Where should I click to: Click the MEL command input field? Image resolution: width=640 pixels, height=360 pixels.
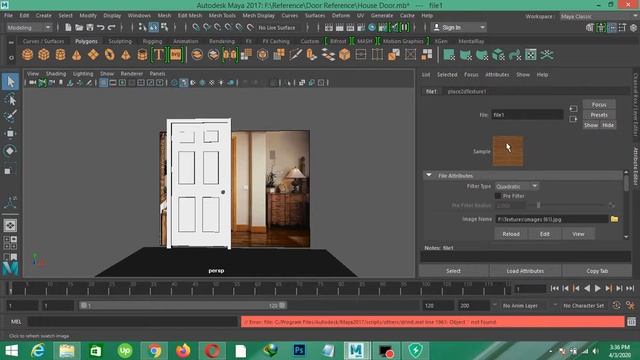(x=133, y=322)
